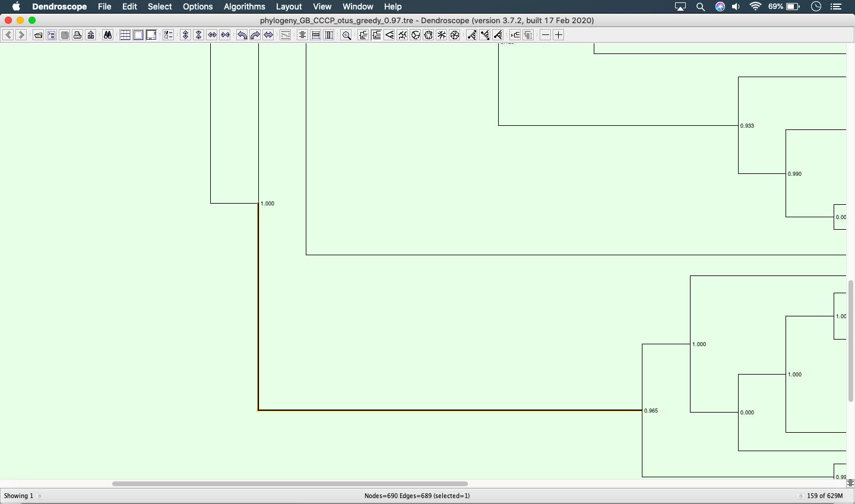Click the Expand Horizontal arrows icon
Screen dimensions: 855x504
pyautogui.click(x=212, y=35)
